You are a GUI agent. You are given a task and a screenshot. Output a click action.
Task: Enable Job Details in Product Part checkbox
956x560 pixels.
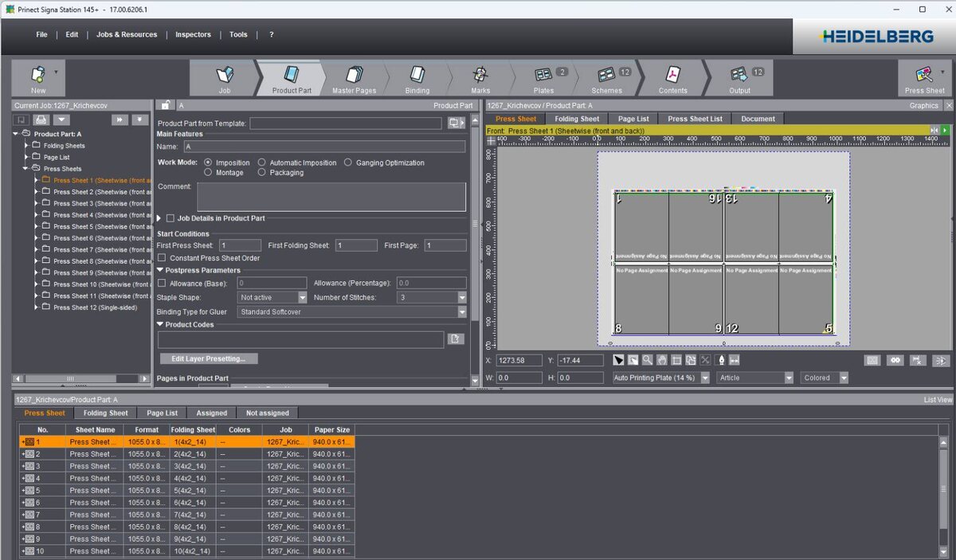pos(170,218)
